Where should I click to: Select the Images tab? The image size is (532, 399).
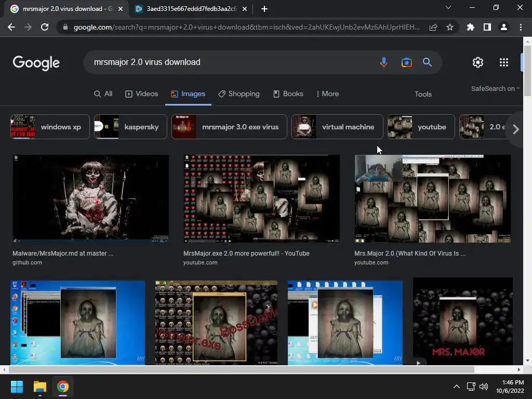pyautogui.click(x=188, y=94)
